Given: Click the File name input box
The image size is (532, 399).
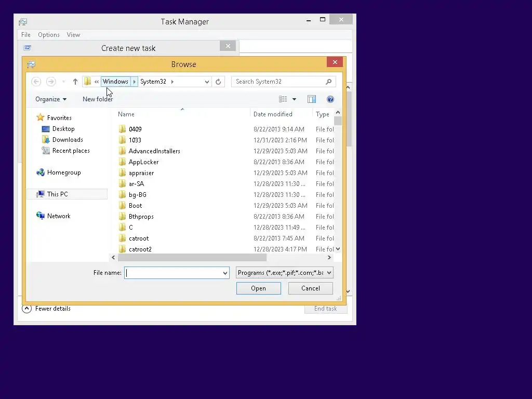Looking at the screenshot, I should [173, 273].
